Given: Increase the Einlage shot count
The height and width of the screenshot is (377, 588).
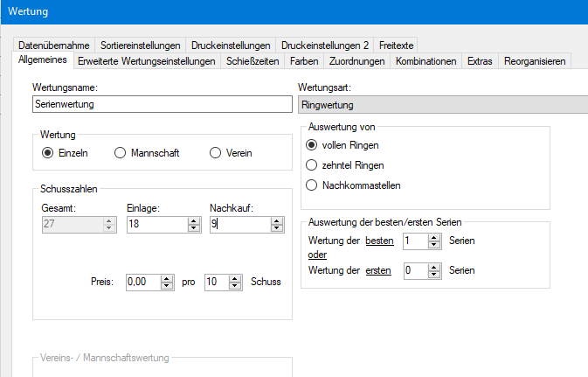Looking at the screenshot, I should pyautogui.click(x=193, y=220).
